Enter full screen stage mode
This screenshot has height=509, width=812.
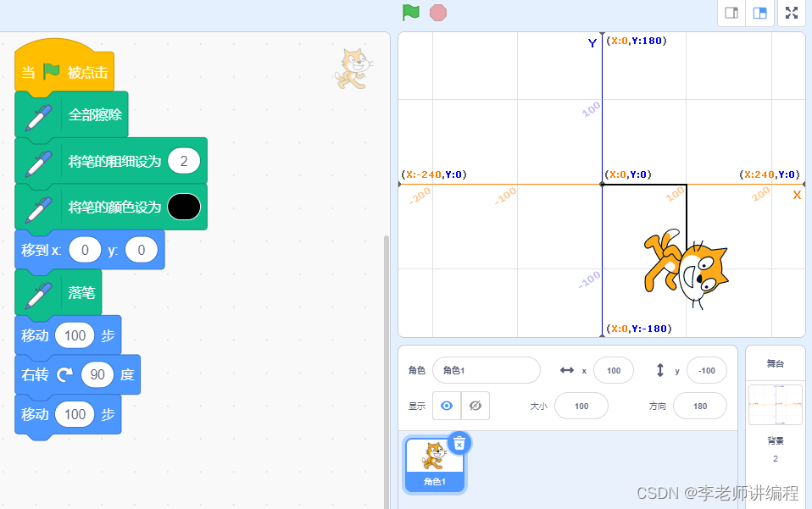[792, 13]
